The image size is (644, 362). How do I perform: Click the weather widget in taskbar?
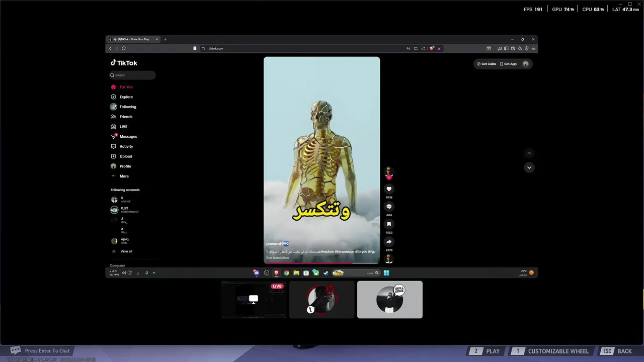point(527,273)
